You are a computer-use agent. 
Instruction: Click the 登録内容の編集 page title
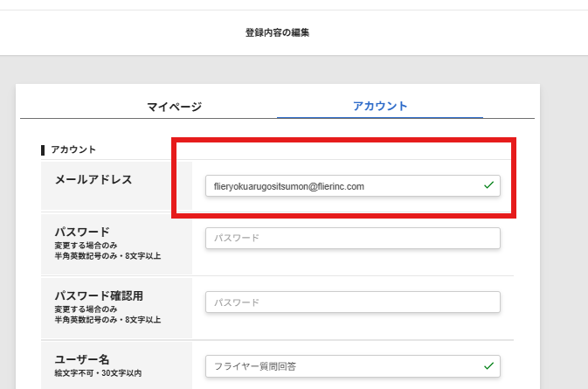click(277, 32)
